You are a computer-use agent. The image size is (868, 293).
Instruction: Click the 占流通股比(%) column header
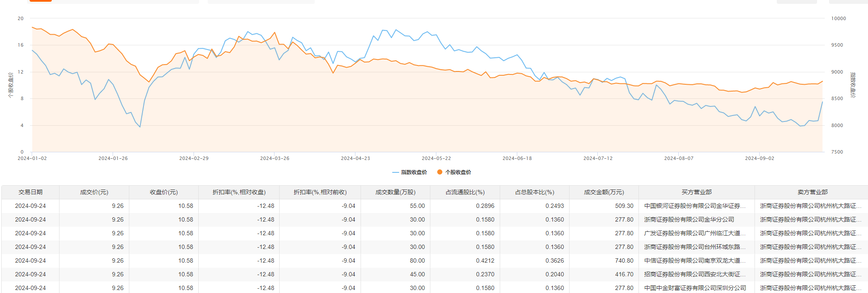pyautogui.click(x=465, y=192)
